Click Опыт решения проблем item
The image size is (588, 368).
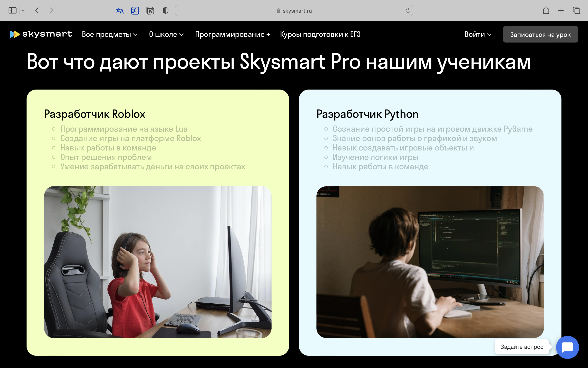[106, 157]
